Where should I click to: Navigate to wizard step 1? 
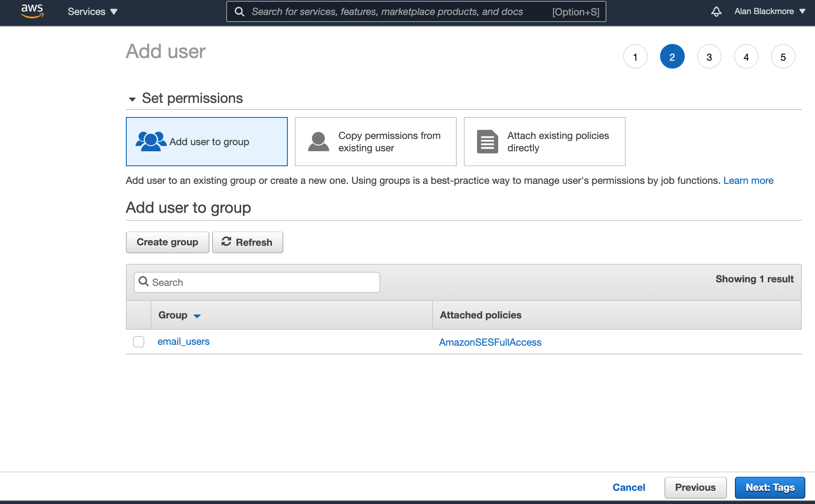[635, 56]
